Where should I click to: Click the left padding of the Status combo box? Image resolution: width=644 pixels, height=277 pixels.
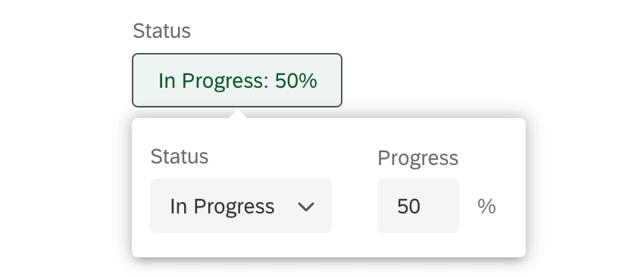(160, 206)
